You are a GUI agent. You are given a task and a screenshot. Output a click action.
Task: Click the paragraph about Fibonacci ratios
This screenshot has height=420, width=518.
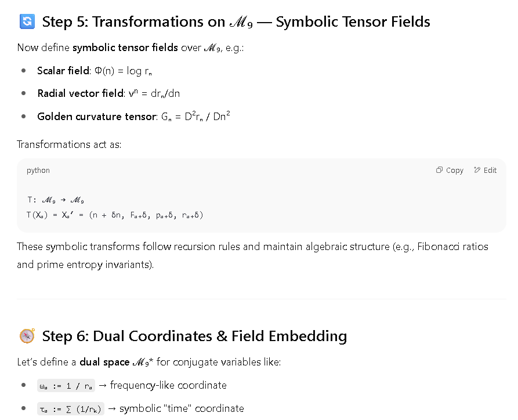[x=252, y=255]
